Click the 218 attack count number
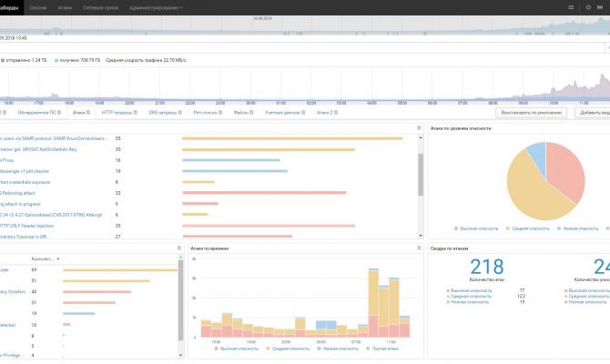 pos(487,268)
